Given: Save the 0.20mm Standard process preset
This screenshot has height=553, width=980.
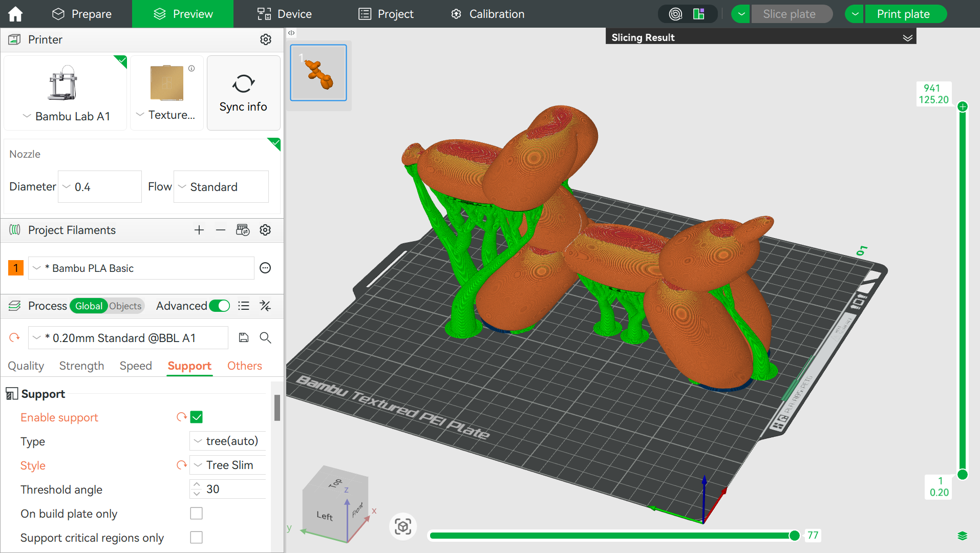Looking at the screenshot, I should pos(244,337).
